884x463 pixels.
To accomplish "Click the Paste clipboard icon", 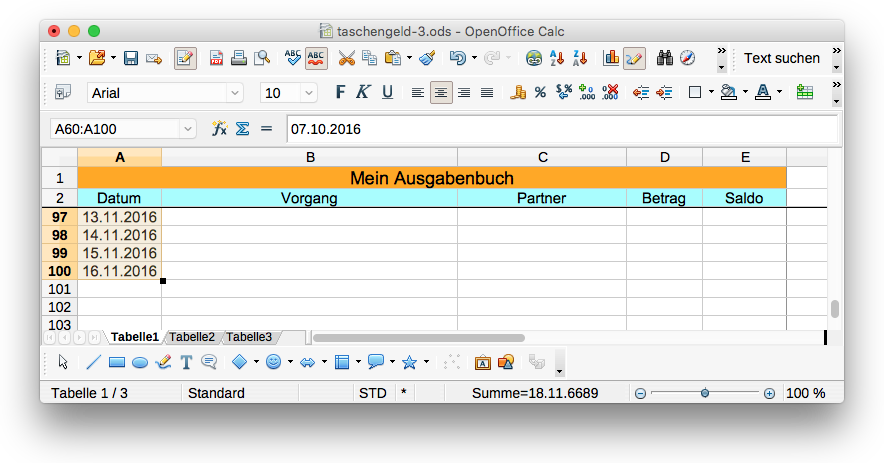I will 392,58.
